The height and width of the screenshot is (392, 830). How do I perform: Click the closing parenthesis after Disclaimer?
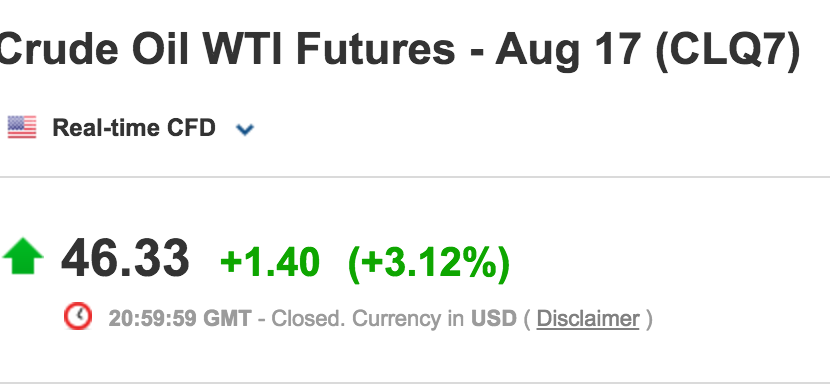click(648, 320)
